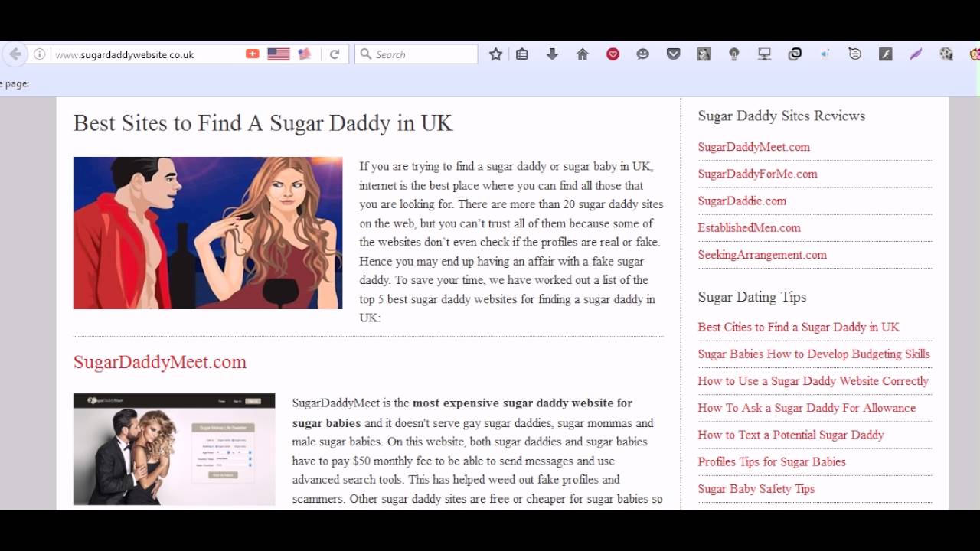
Task: Click the Best Sites to Find A Sugar Daddy heading
Action: [x=263, y=123]
